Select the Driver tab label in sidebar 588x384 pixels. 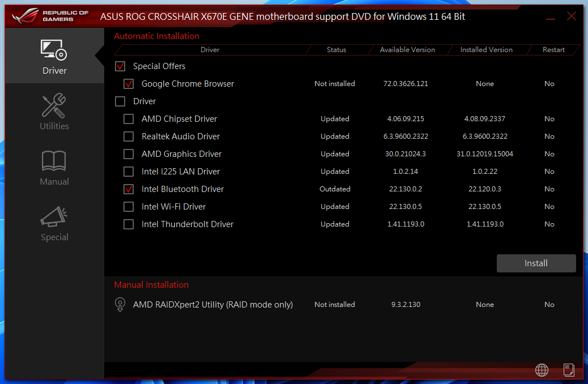click(x=54, y=70)
